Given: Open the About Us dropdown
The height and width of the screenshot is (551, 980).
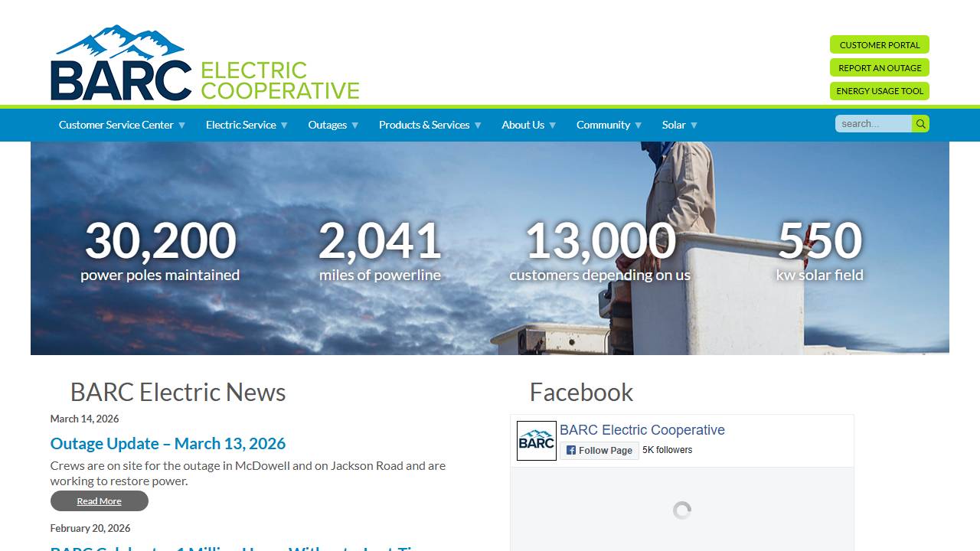Looking at the screenshot, I should (x=523, y=125).
